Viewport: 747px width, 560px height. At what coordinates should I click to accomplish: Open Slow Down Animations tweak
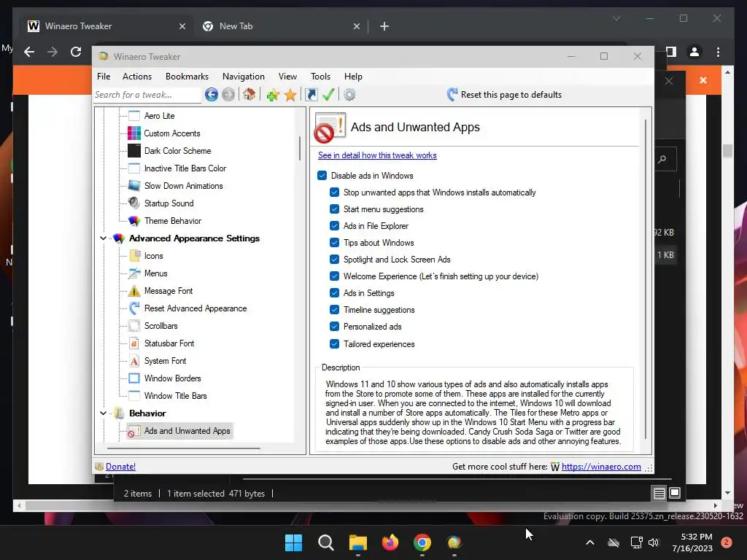[x=183, y=186]
